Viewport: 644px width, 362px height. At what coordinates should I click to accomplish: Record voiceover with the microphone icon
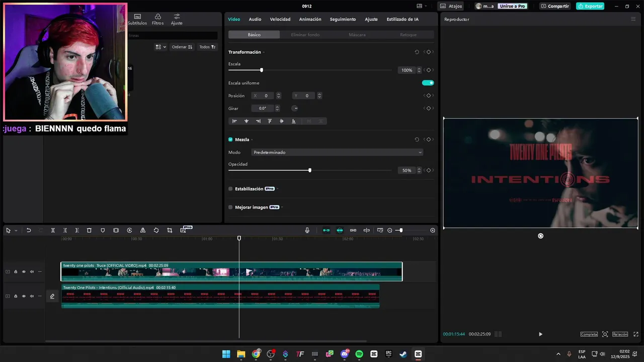click(x=307, y=230)
